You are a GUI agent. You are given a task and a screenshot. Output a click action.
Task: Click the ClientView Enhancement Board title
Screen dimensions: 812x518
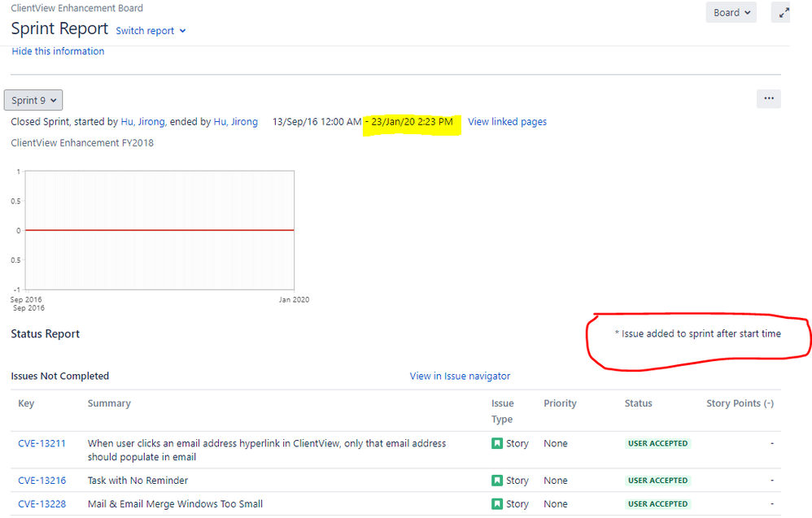coord(76,8)
